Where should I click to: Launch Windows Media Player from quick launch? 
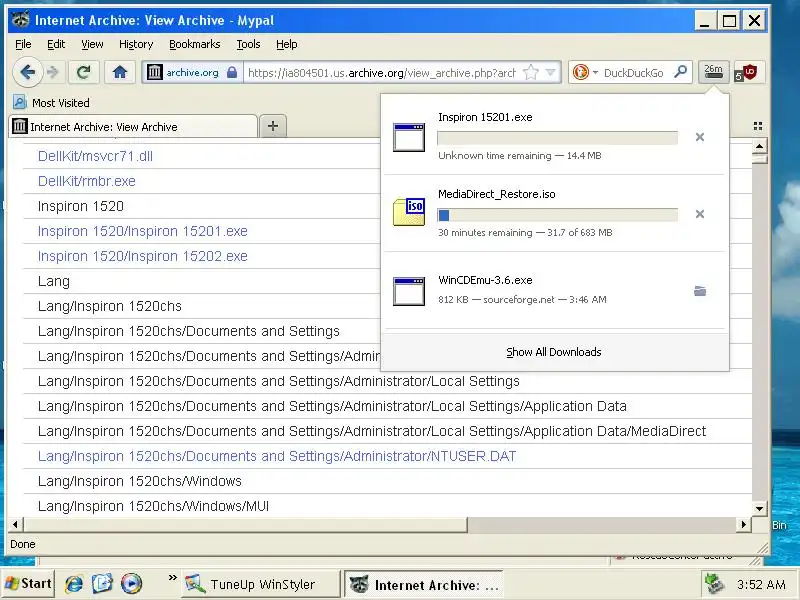(x=131, y=584)
